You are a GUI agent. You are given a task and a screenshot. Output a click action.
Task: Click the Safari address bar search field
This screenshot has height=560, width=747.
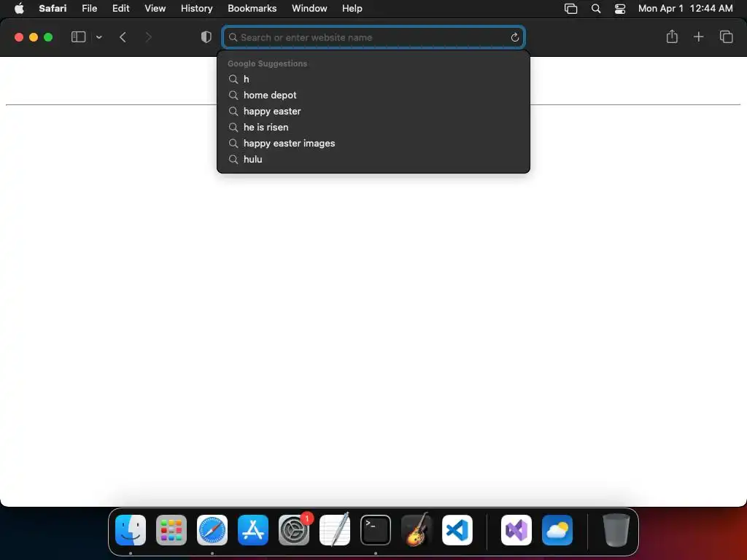click(373, 37)
